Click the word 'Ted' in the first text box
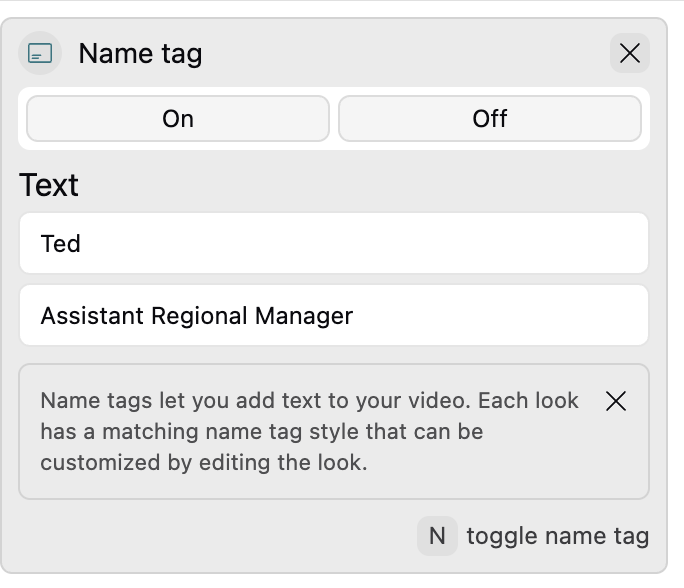The width and height of the screenshot is (684, 588). pos(60,243)
